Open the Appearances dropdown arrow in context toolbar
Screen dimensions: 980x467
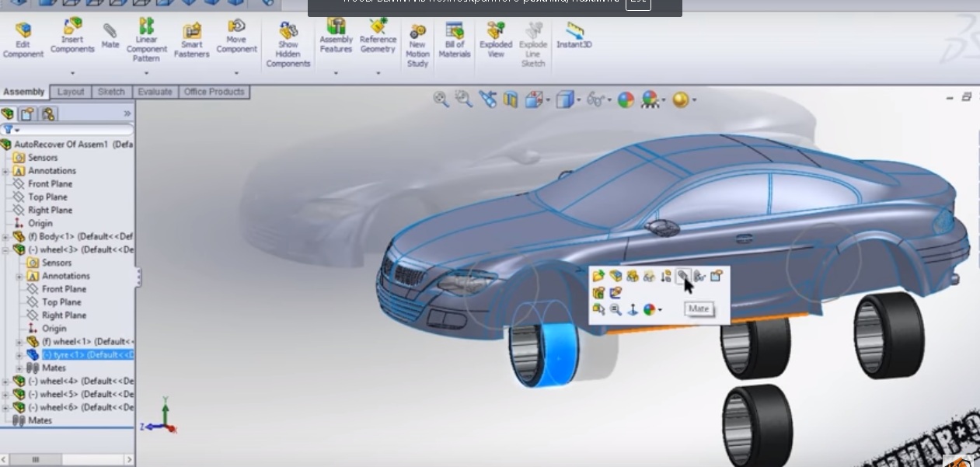tap(660, 310)
